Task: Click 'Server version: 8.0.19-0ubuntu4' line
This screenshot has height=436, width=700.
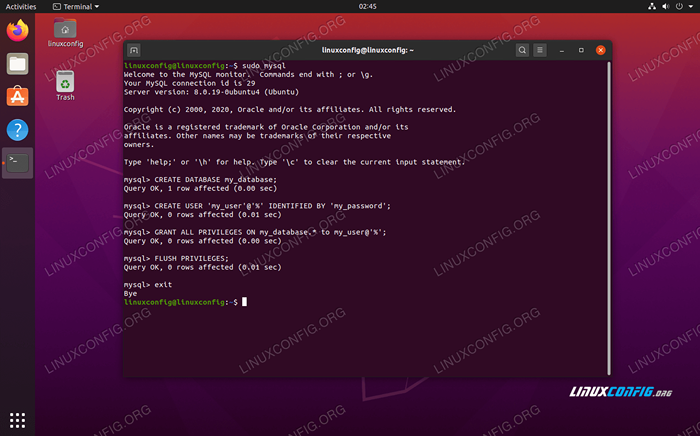Action: click(x=211, y=92)
